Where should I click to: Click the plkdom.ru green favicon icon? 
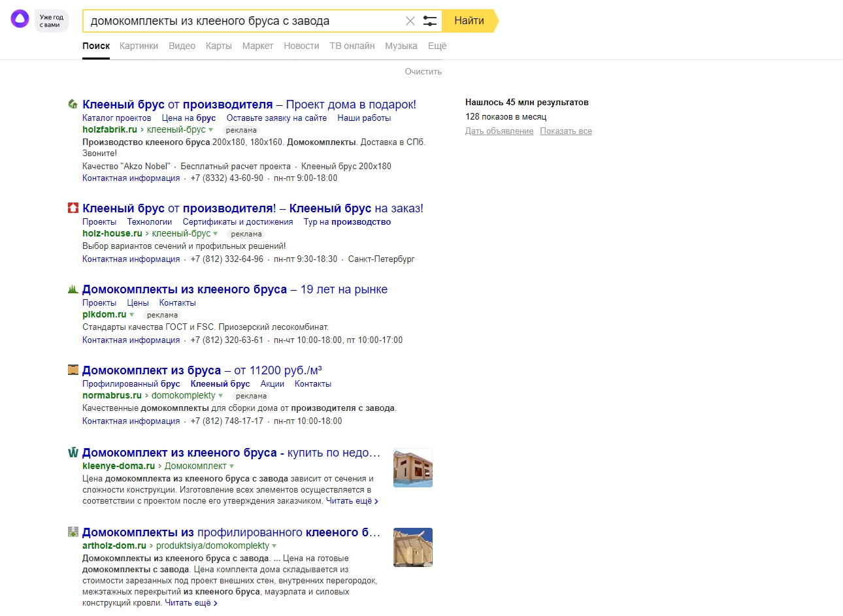[73, 289]
